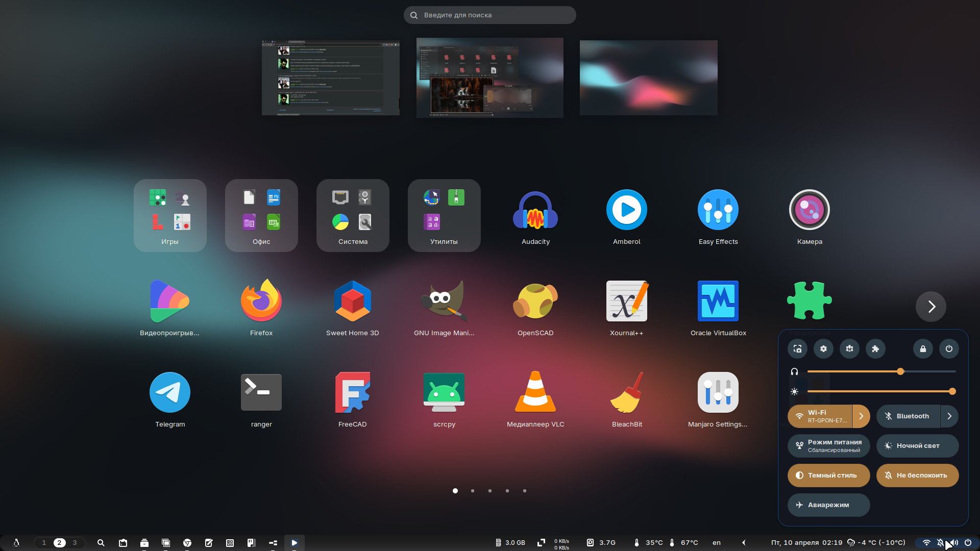
Task: Open BleachBit cleaner icon
Action: 627,392
